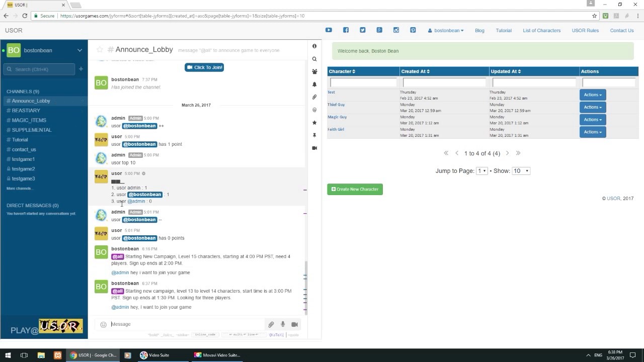Record video message with camera icon

pyautogui.click(x=294, y=324)
